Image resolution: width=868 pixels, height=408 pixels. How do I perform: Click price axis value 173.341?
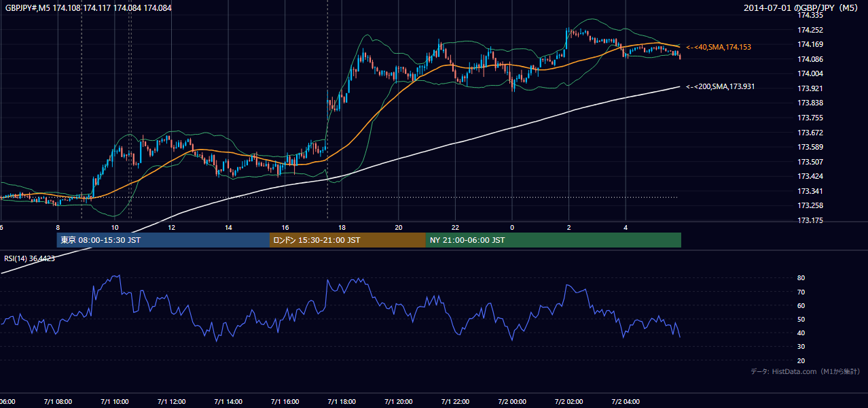[810, 191]
